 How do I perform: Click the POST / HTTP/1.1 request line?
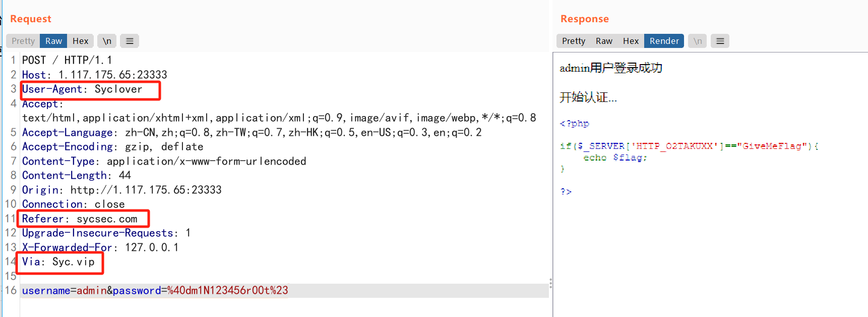click(67, 60)
